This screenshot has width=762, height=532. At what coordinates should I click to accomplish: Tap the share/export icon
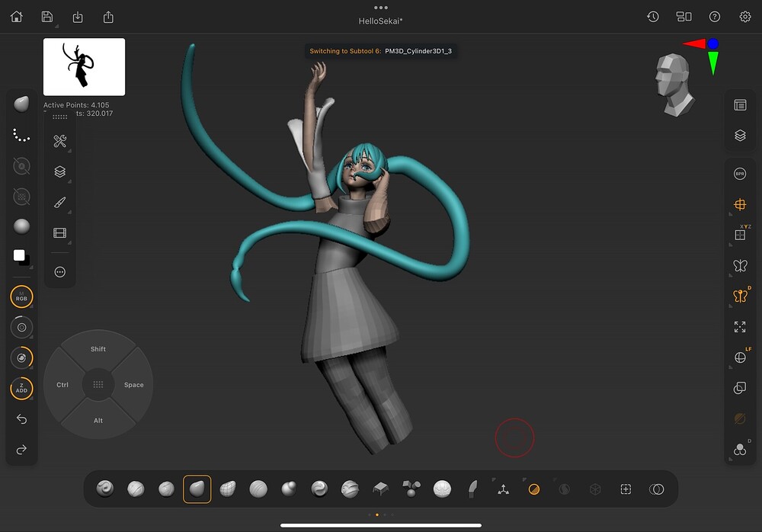point(108,18)
